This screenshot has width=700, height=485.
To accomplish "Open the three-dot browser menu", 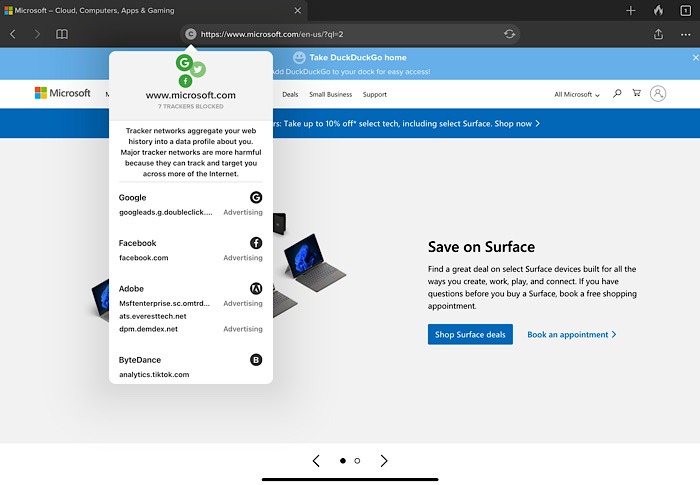I will pos(686,34).
